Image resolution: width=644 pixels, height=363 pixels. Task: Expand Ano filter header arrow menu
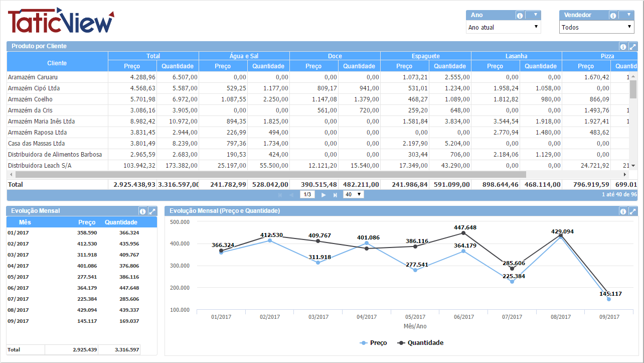coord(535,15)
